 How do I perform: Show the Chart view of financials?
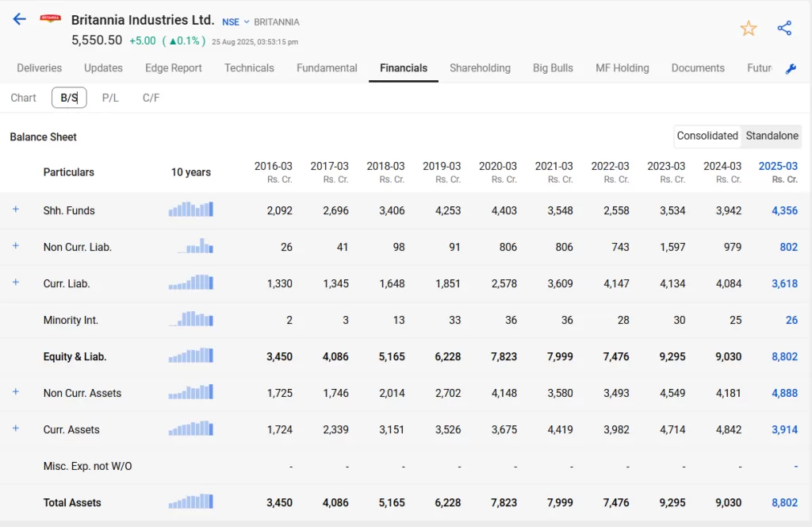(x=23, y=98)
